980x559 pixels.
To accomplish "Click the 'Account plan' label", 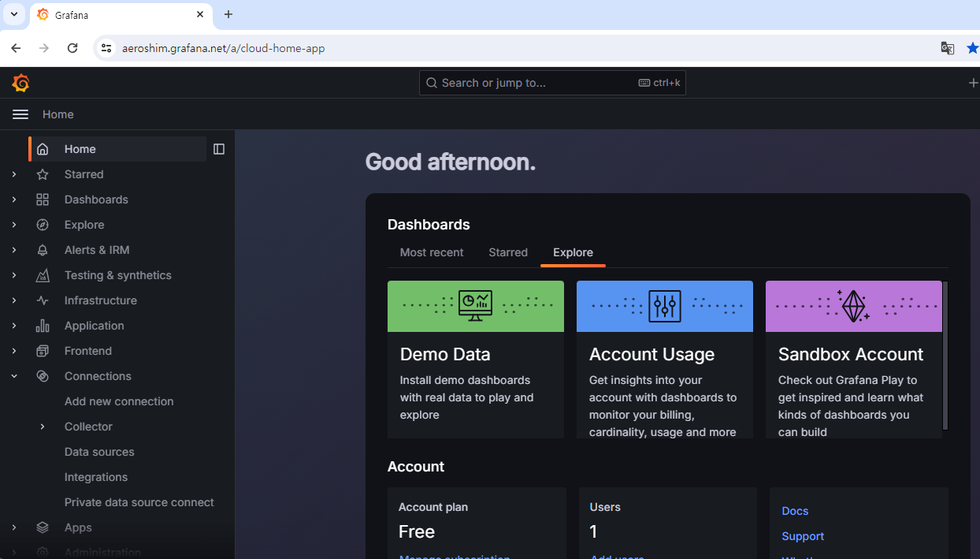I will click(x=433, y=507).
